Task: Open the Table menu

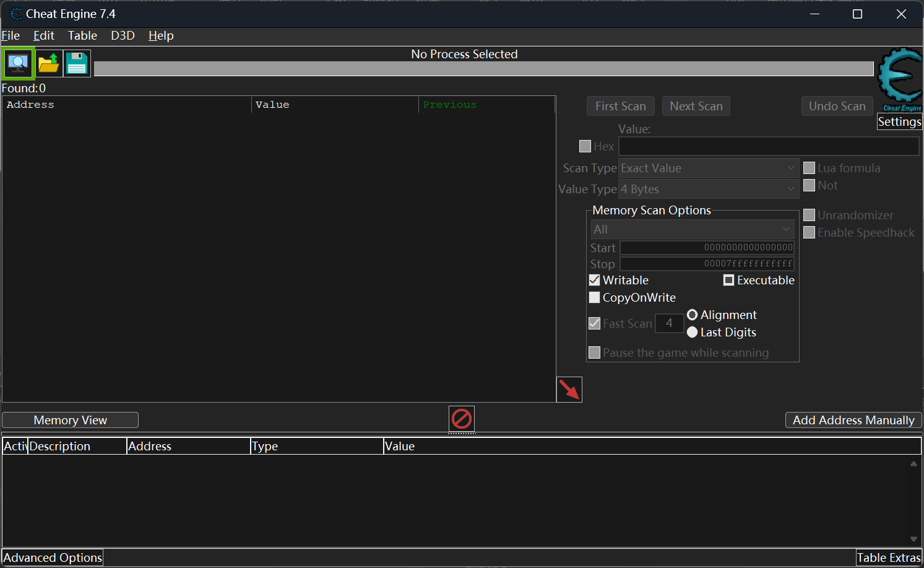Action: pyautogui.click(x=82, y=35)
